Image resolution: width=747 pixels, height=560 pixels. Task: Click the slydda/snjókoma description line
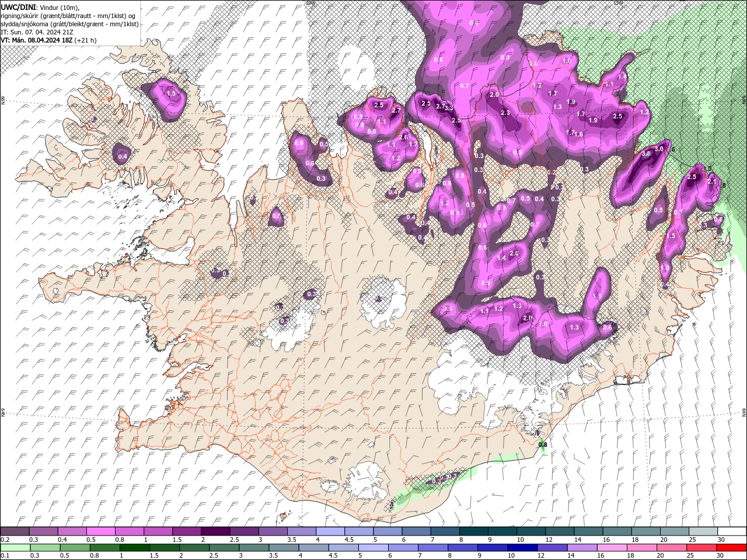pyautogui.click(x=69, y=24)
